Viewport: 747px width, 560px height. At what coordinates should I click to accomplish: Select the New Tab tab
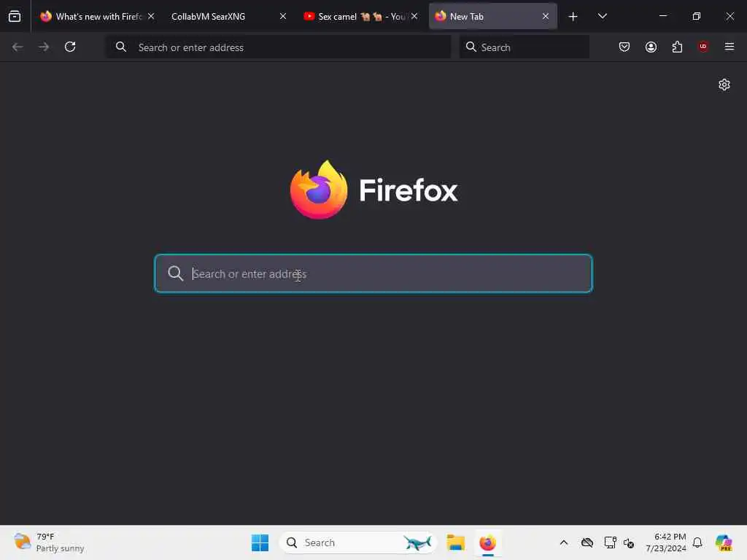pos(492,17)
